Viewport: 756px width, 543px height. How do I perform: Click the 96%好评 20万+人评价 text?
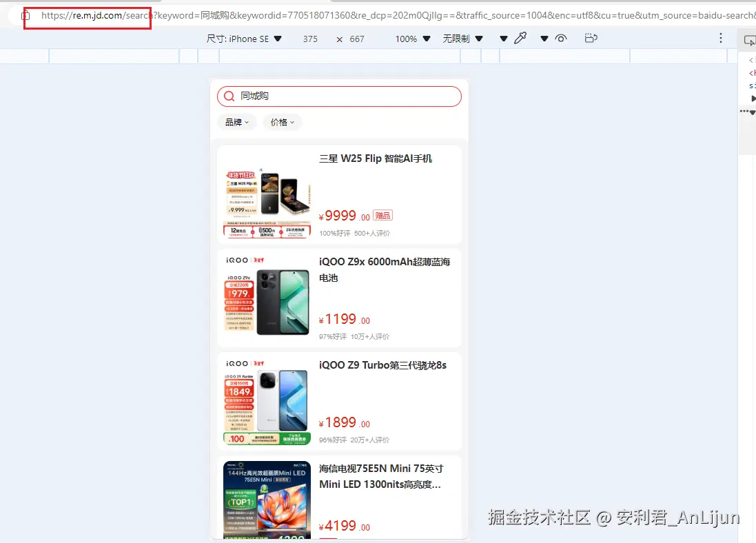click(354, 440)
